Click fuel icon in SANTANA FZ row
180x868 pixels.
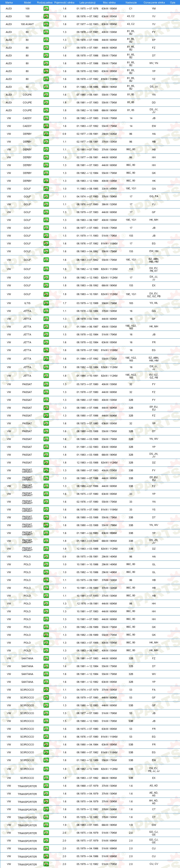(46, 658)
